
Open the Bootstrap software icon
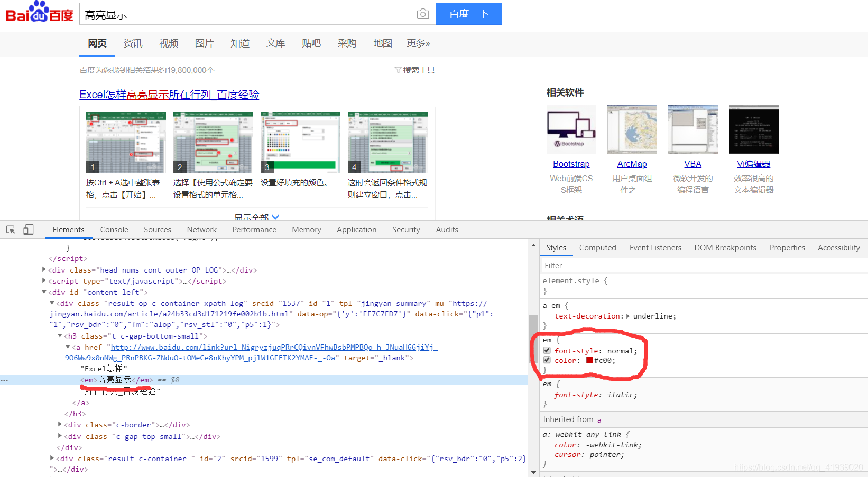(571, 129)
